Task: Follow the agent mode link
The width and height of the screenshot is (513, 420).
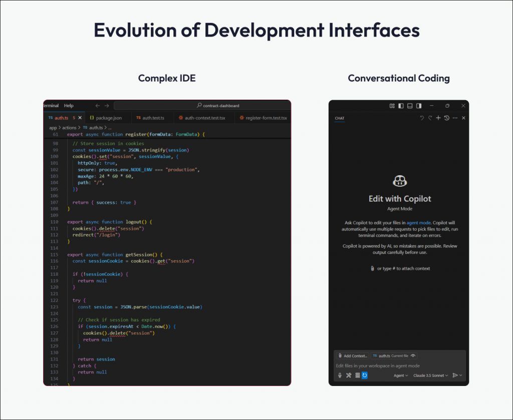Action: coord(418,223)
